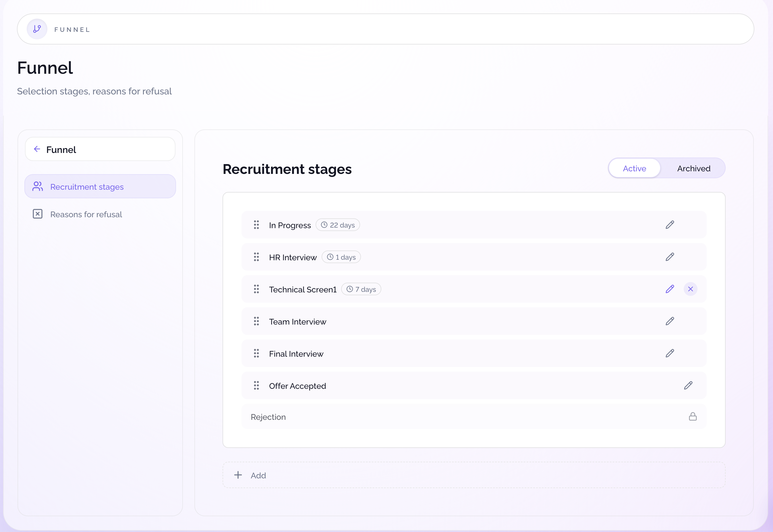
Task: Open Reasons for refusal section
Action: click(x=86, y=214)
